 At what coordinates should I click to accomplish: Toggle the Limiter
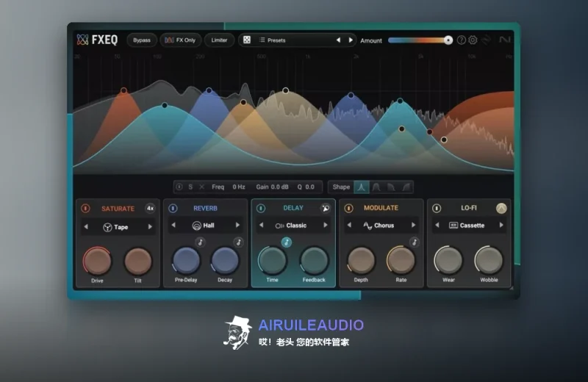click(219, 40)
